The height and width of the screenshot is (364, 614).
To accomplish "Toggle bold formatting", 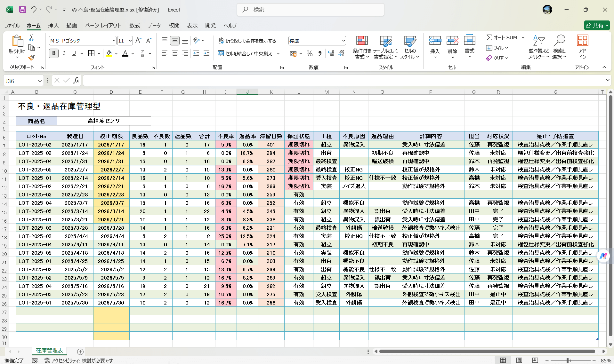I will [x=53, y=53].
